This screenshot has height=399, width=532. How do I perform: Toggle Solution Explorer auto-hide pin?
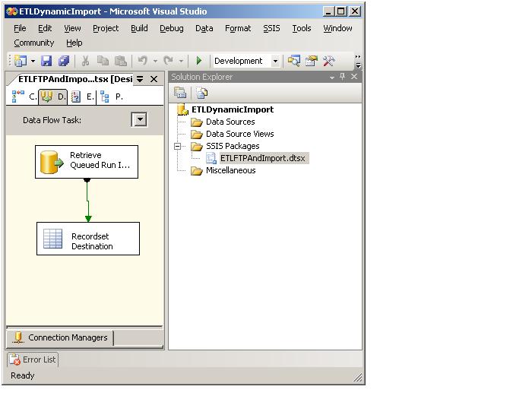coord(342,77)
